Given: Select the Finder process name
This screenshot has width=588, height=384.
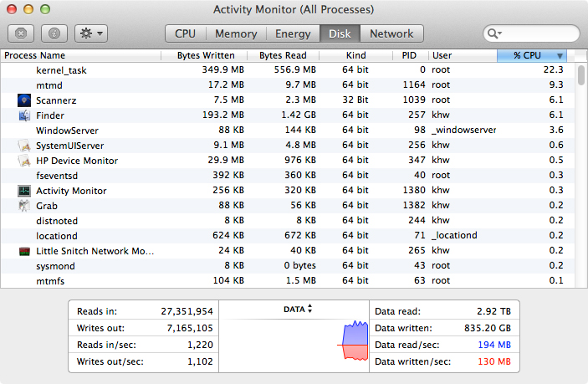Looking at the screenshot, I should point(50,115).
